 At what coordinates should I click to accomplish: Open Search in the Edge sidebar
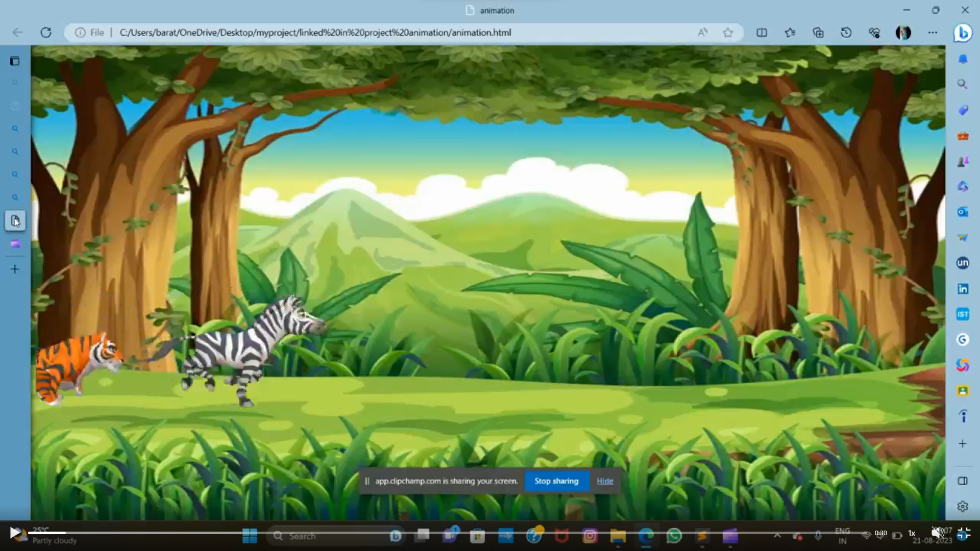(x=963, y=84)
